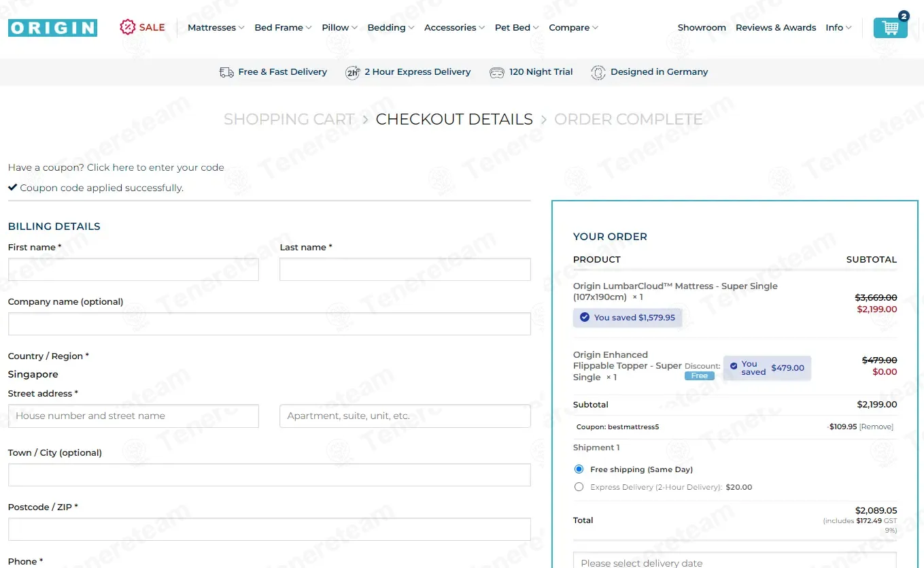
Task: Click 2 Hour Express Delivery text
Action: click(x=417, y=72)
